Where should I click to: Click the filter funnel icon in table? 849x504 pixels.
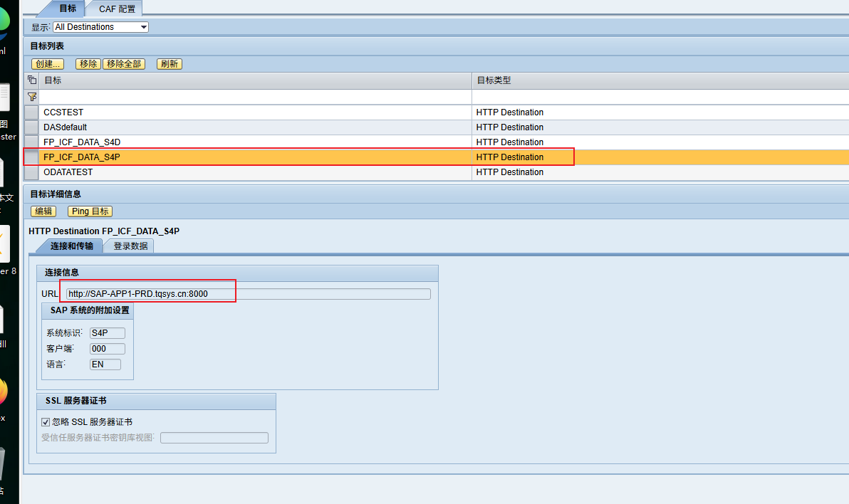pyautogui.click(x=31, y=97)
